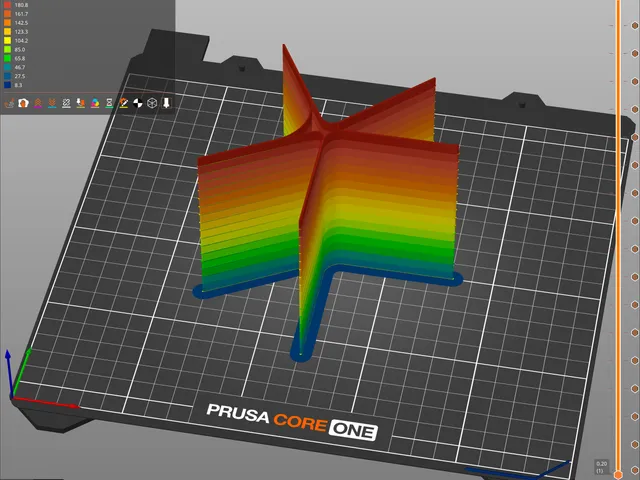Screen dimensions: 640x480
Task: Select the 161.7 legend value
Action: point(21,14)
